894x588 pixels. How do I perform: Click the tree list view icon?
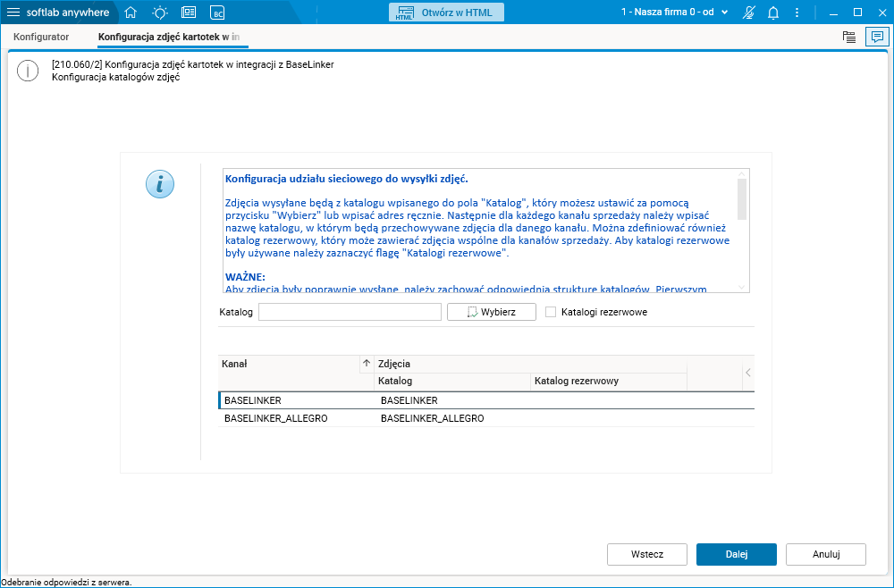click(x=849, y=37)
